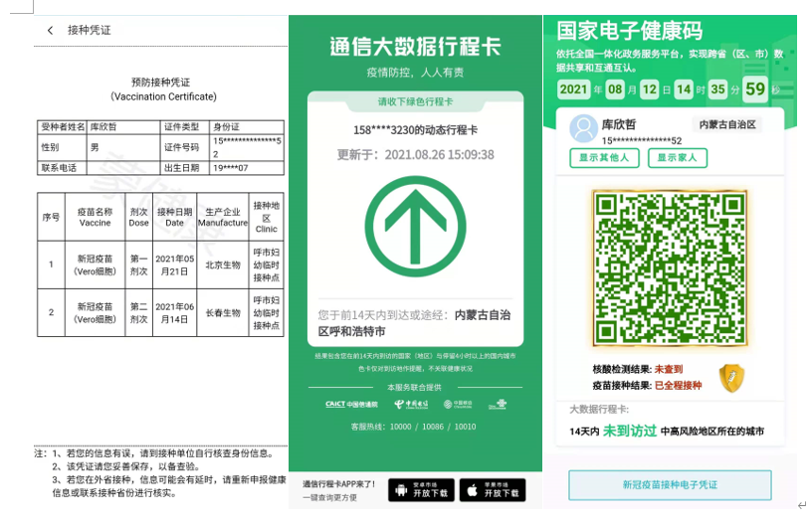Click the 内蒙古自治区 region tag
Viewport: 812px width, 528px height.
727,124
